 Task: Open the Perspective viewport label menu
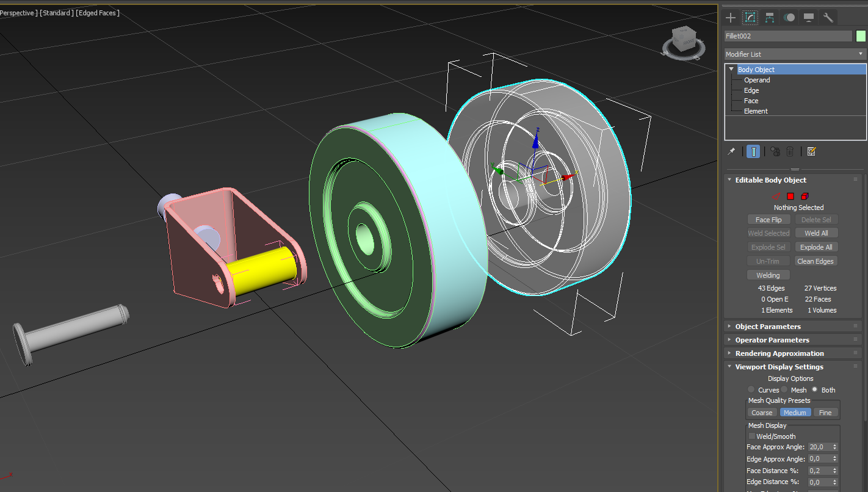point(17,12)
